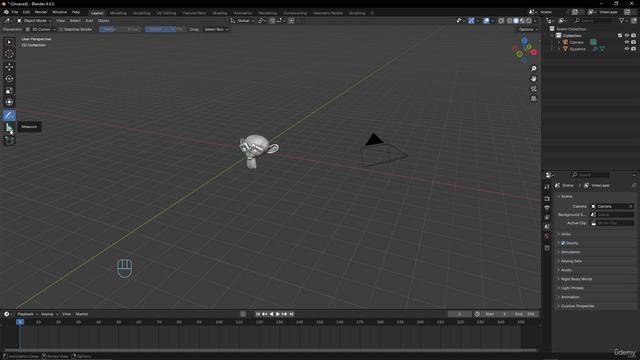The height and width of the screenshot is (360, 640).
Task: Hide Camera with its eye icon
Action: [x=627, y=42]
